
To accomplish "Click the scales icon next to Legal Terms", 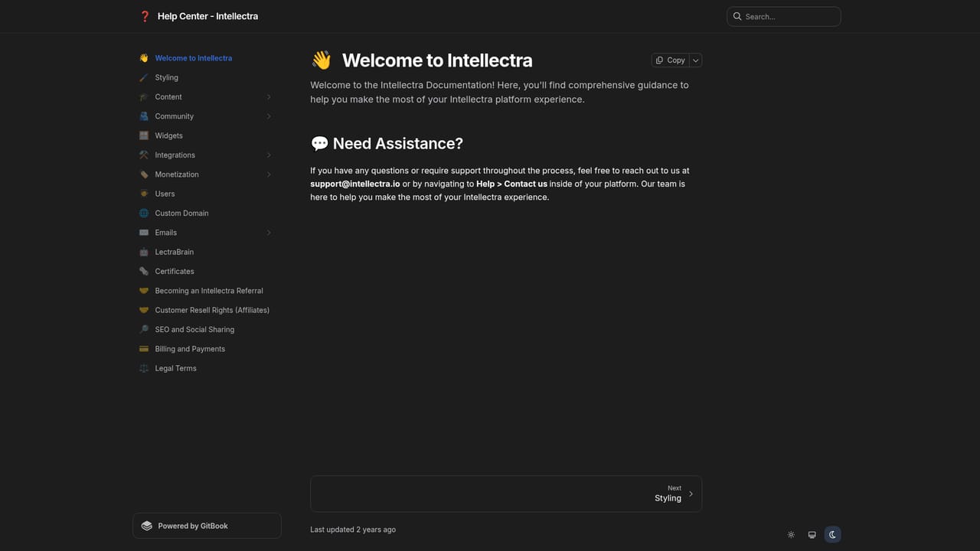I will (x=144, y=368).
